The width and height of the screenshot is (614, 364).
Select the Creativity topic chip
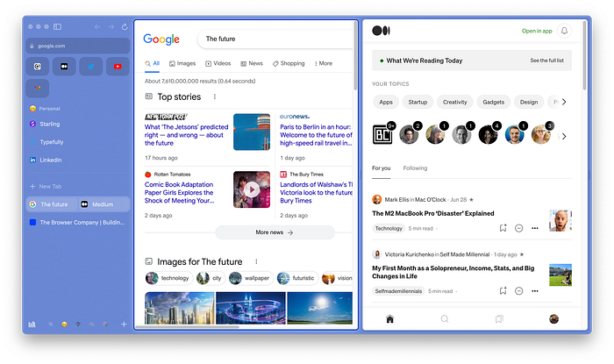(455, 102)
